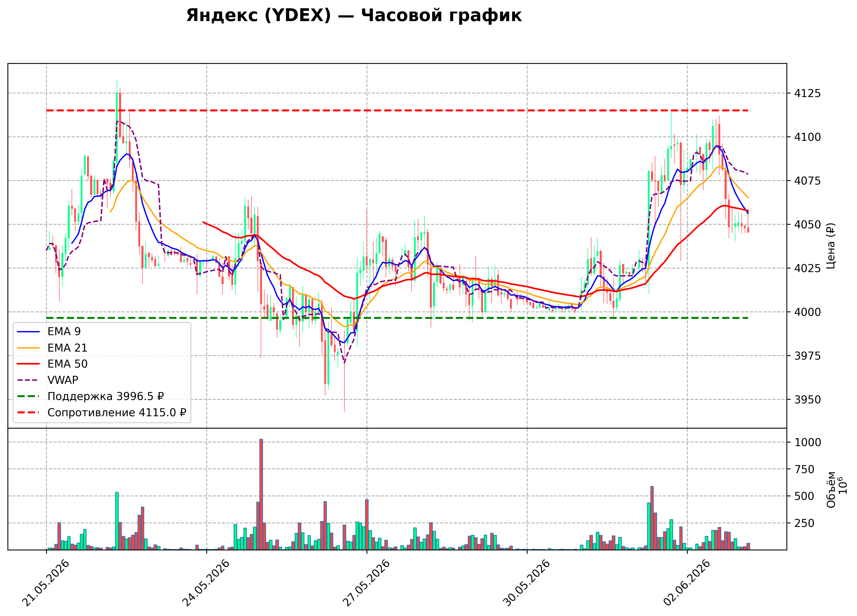
Task: Click the 3950 price axis label
Action: [808, 400]
